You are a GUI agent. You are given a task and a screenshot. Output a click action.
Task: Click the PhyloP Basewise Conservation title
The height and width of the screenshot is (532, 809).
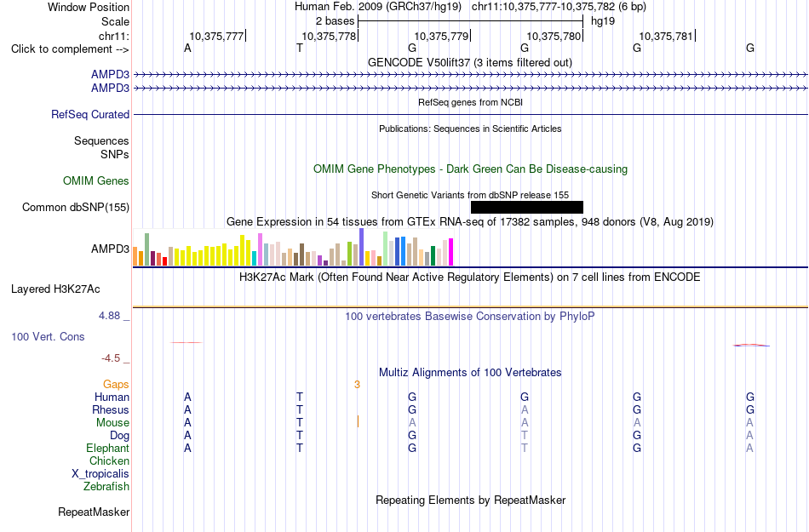(x=469, y=316)
